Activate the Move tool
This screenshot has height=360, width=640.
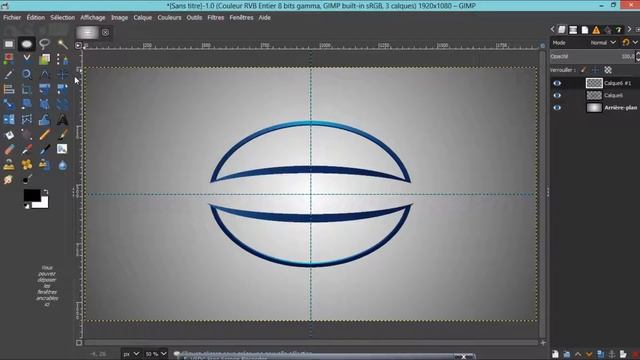click(x=62, y=74)
